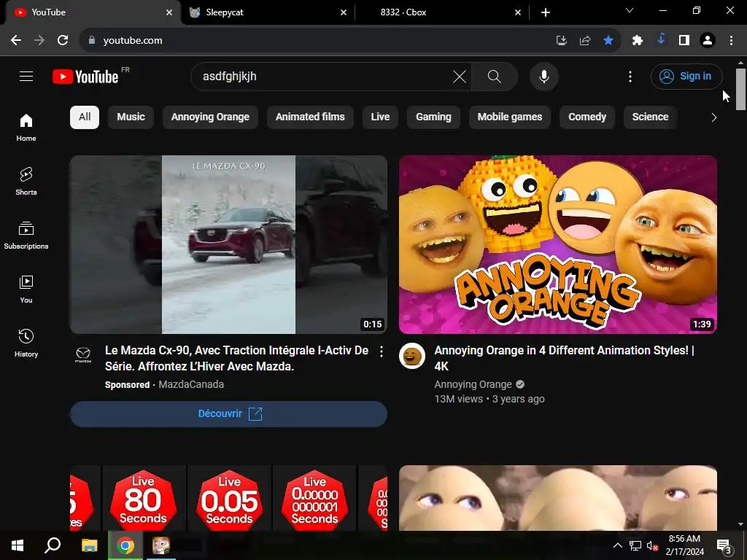Open the Le Mazda Cx-90 video title

pyautogui.click(x=237, y=358)
